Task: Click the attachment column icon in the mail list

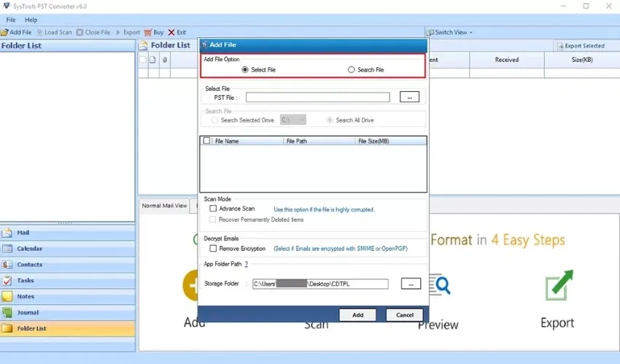Action: pos(165,60)
